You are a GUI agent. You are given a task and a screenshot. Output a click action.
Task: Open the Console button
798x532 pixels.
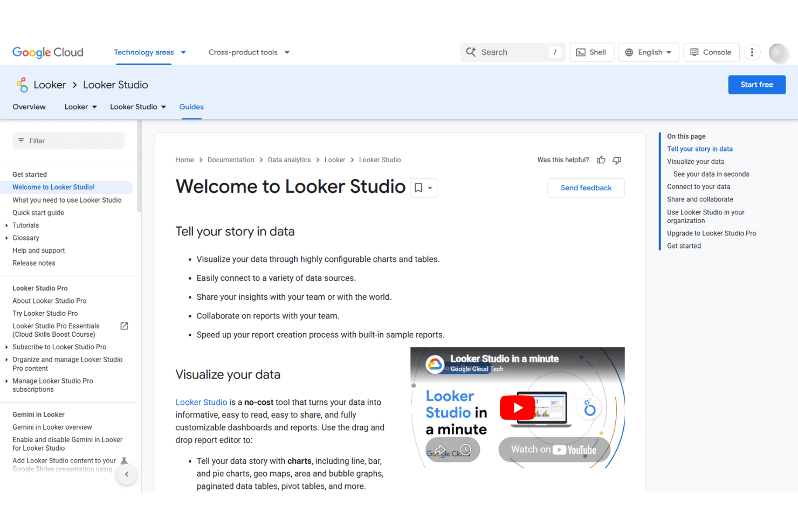click(711, 52)
